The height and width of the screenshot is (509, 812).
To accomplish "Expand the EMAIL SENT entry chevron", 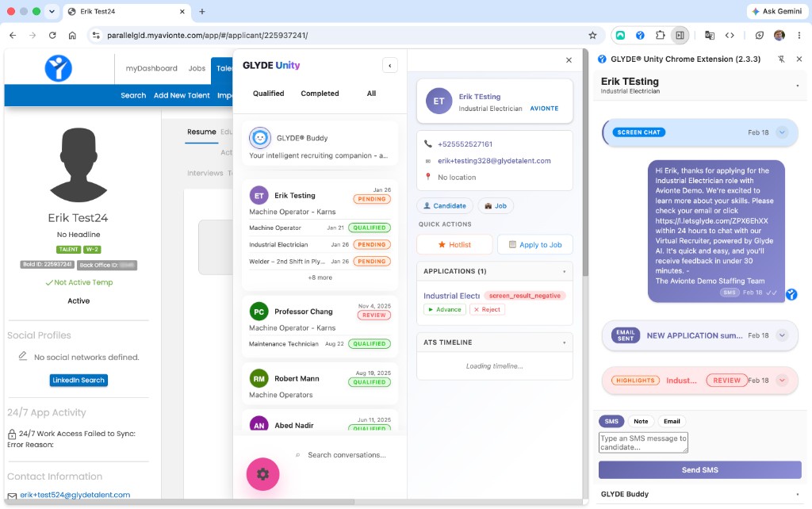I will [x=782, y=335].
